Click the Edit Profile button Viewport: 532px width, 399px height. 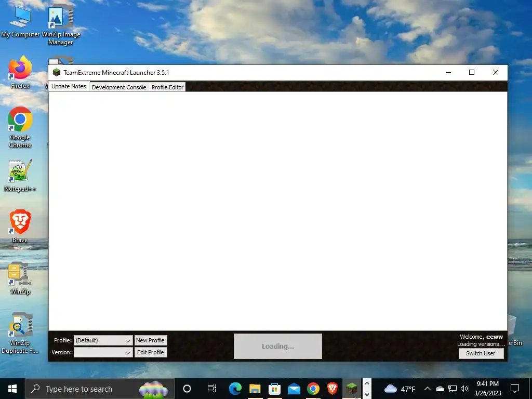tap(150, 352)
